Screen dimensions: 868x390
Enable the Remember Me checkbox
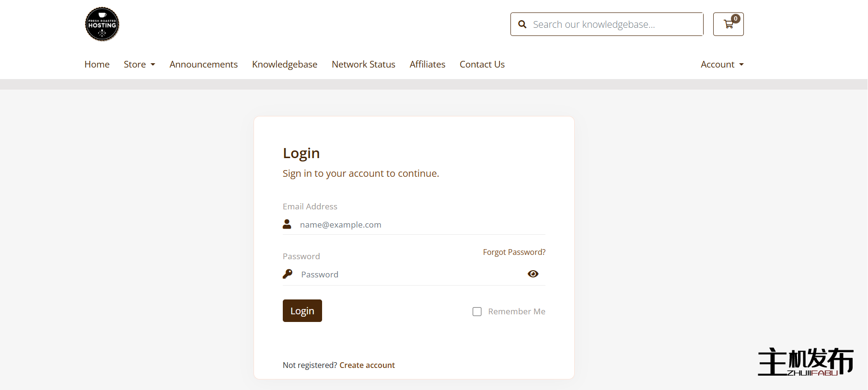click(477, 311)
